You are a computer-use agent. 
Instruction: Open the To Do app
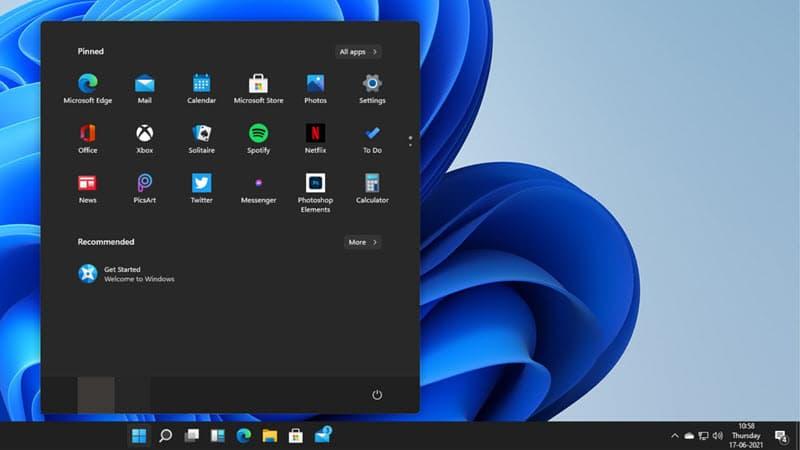[x=372, y=134]
